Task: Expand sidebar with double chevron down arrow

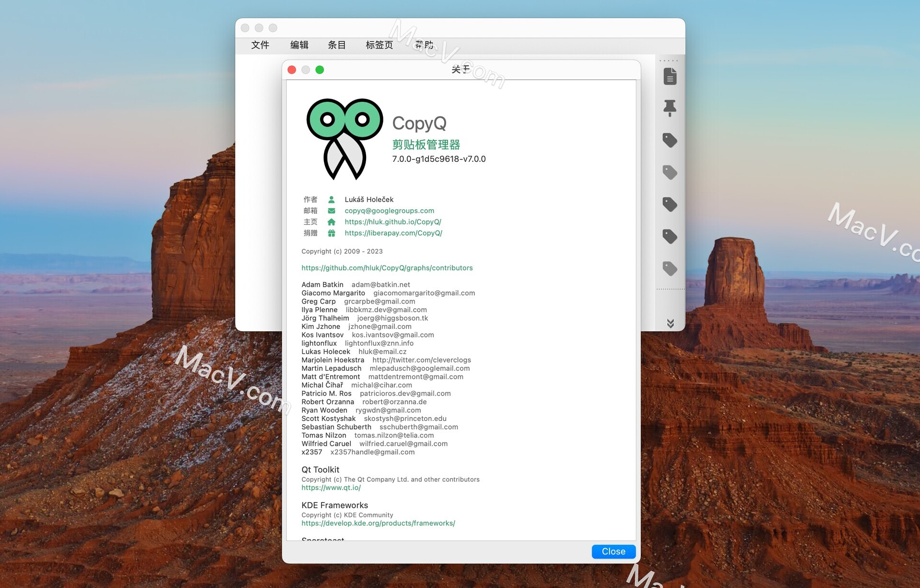Action: click(x=670, y=324)
